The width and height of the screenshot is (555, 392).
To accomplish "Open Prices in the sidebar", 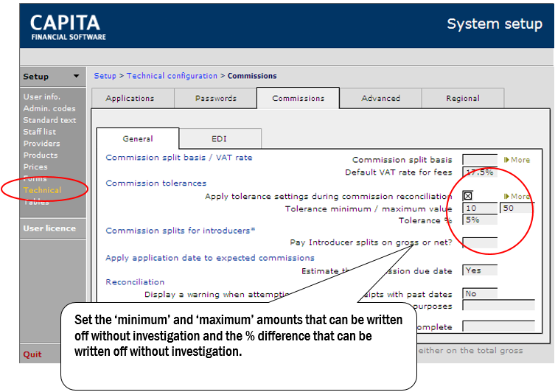I will [x=35, y=167].
